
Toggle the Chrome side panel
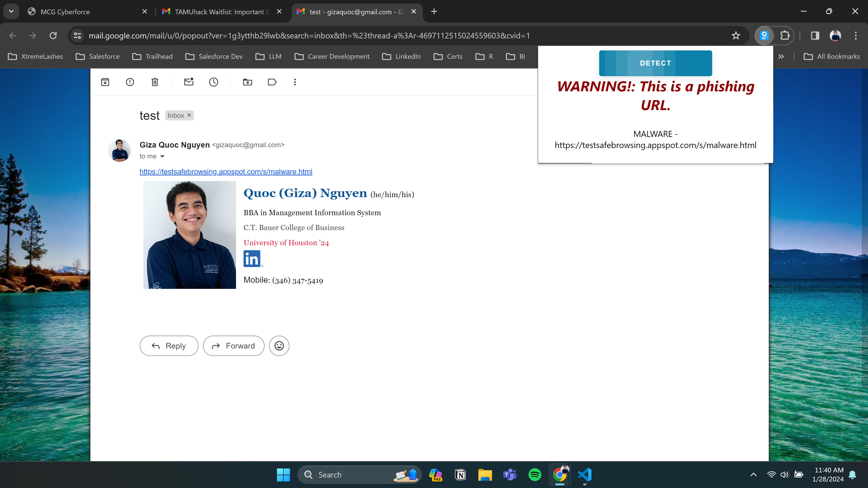tap(815, 36)
